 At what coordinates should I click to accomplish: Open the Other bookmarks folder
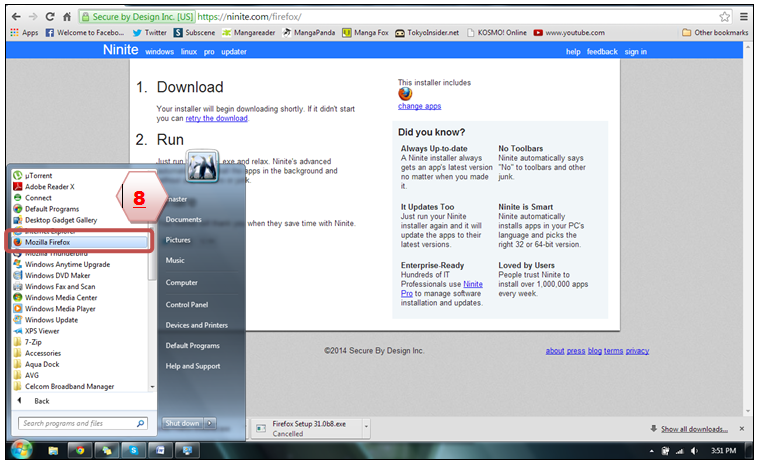click(715, 32)
